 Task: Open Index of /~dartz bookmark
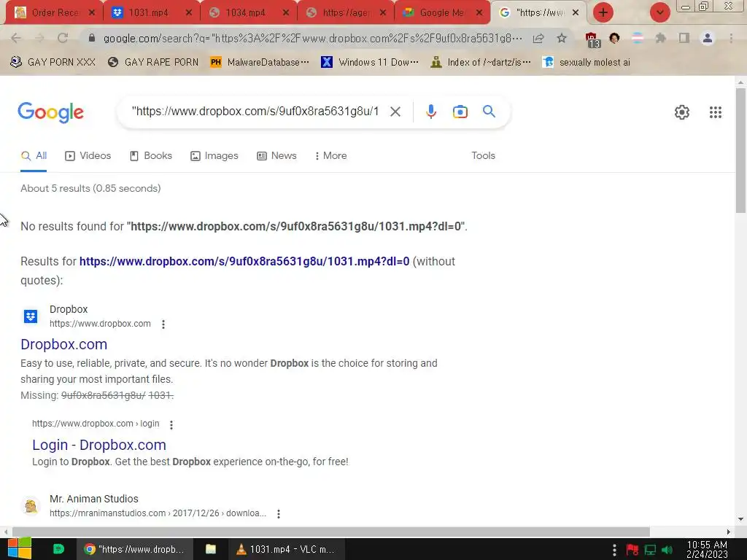(480, 62)
